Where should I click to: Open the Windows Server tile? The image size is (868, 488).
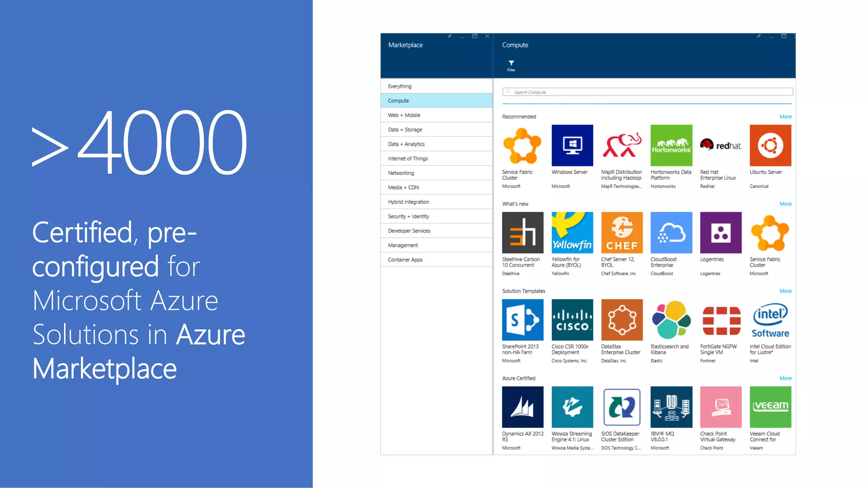[572, 145]
